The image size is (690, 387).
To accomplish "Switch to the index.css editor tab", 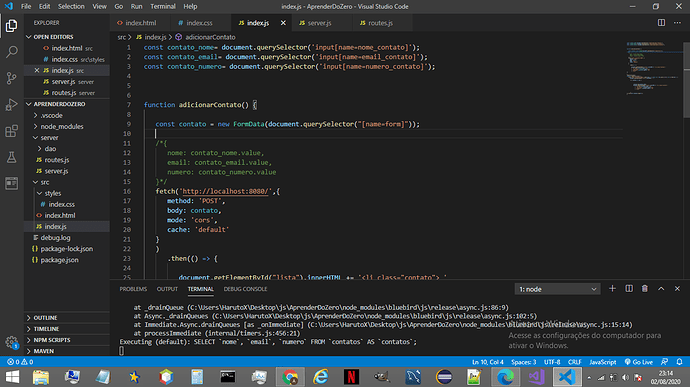I will [x=199, y=23].
